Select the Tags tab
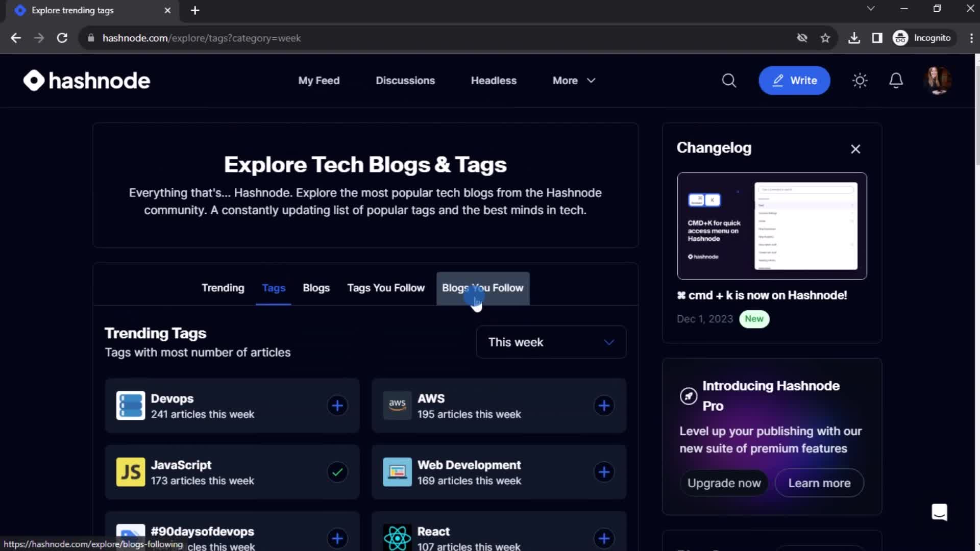Screen dimensions: 980x551 point(273,288)
